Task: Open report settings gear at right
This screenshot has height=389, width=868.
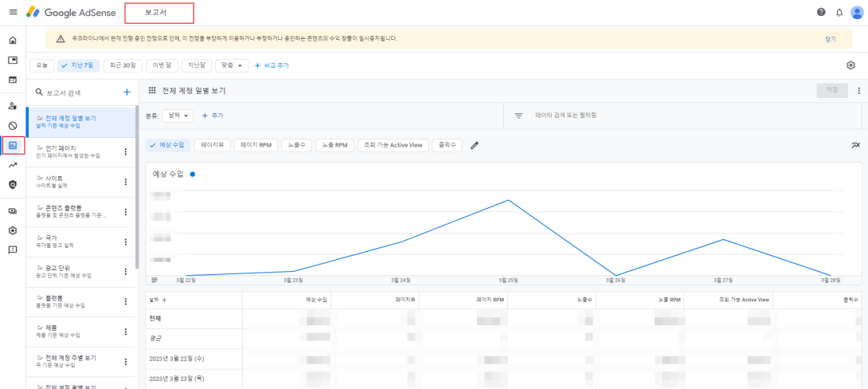Action: click(x=850, y=65)
